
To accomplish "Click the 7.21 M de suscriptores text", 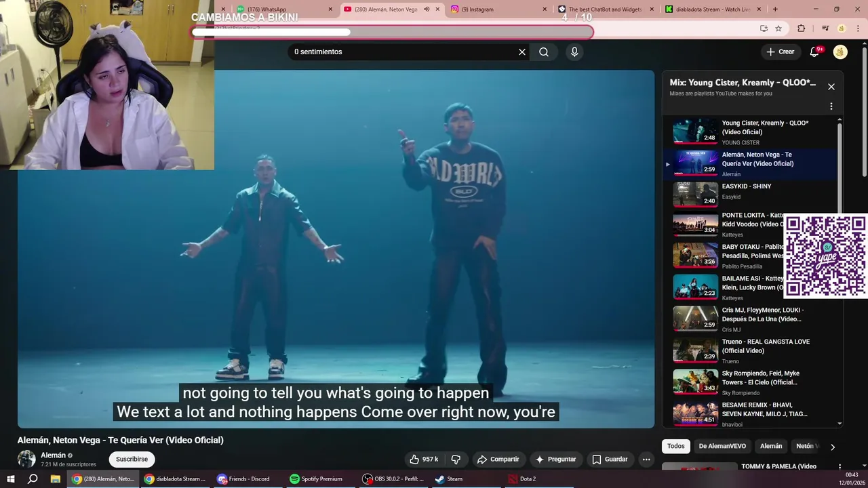I will click(x=68, y=464).
